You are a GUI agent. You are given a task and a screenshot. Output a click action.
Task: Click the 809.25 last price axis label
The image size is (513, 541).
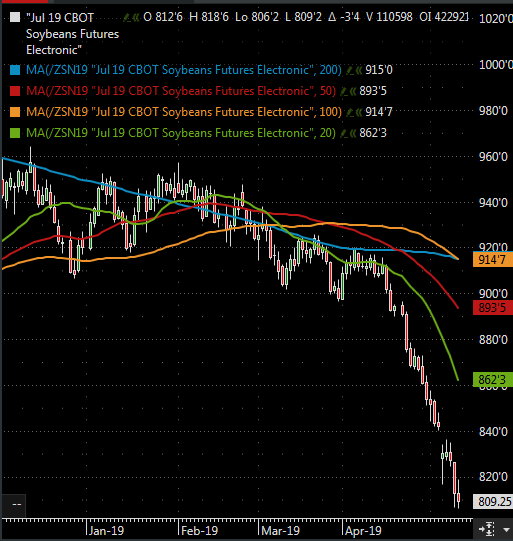click(493, 501)
